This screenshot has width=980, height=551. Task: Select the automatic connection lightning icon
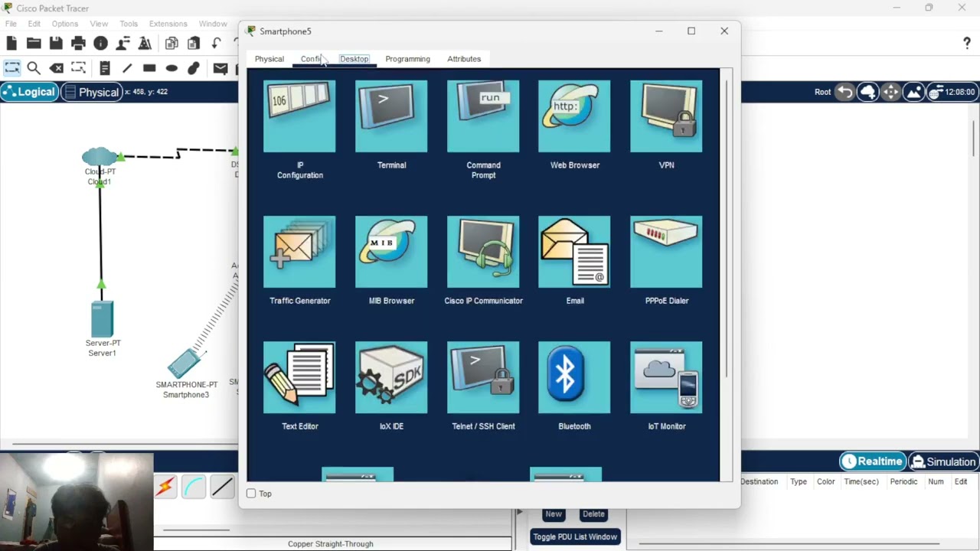(x=165, y=486)
